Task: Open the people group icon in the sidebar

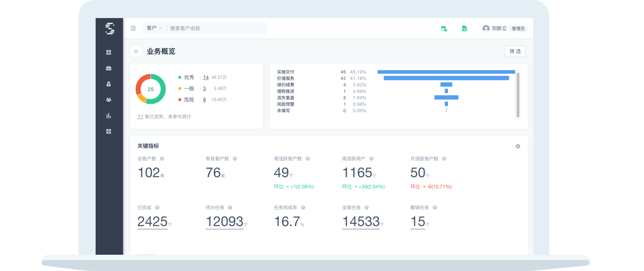Action: (x=109, y=100)
